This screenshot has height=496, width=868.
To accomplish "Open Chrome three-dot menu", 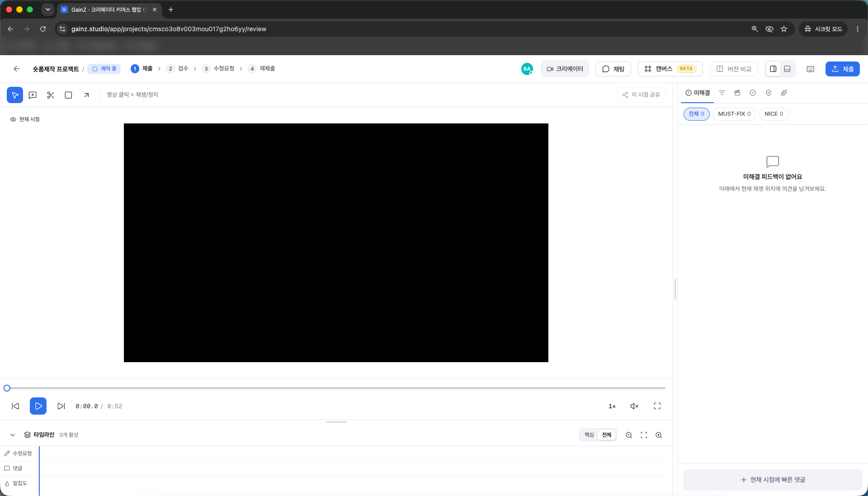I will coord(858,29).
